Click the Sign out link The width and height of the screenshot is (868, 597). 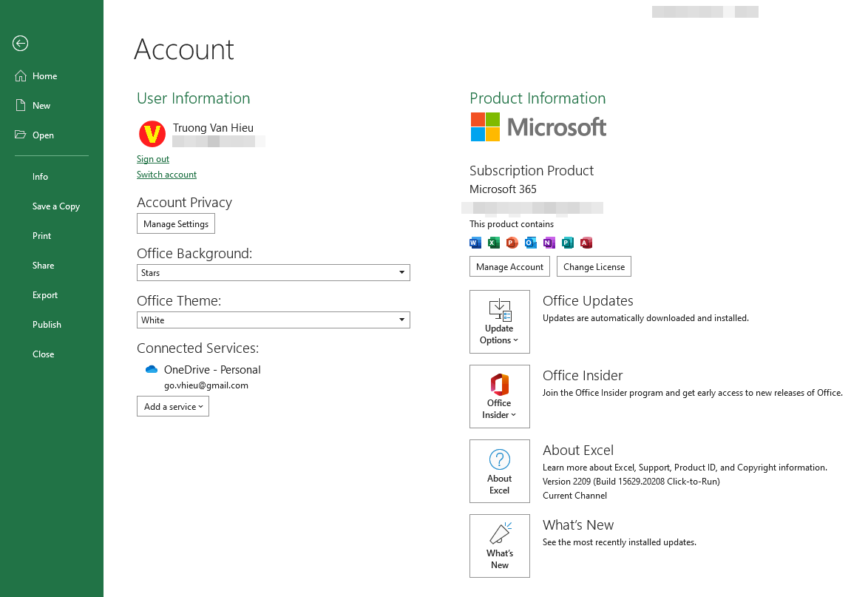[153, 159]
